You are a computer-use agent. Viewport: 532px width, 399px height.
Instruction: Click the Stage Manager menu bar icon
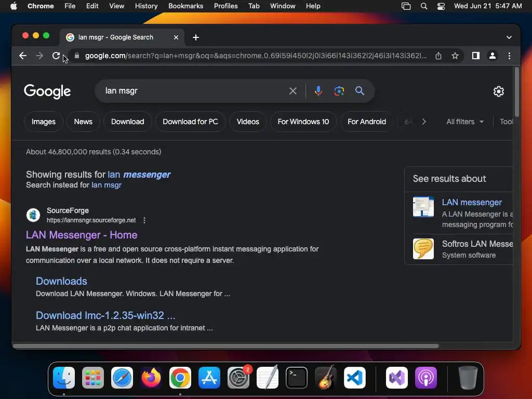point(406,6)
